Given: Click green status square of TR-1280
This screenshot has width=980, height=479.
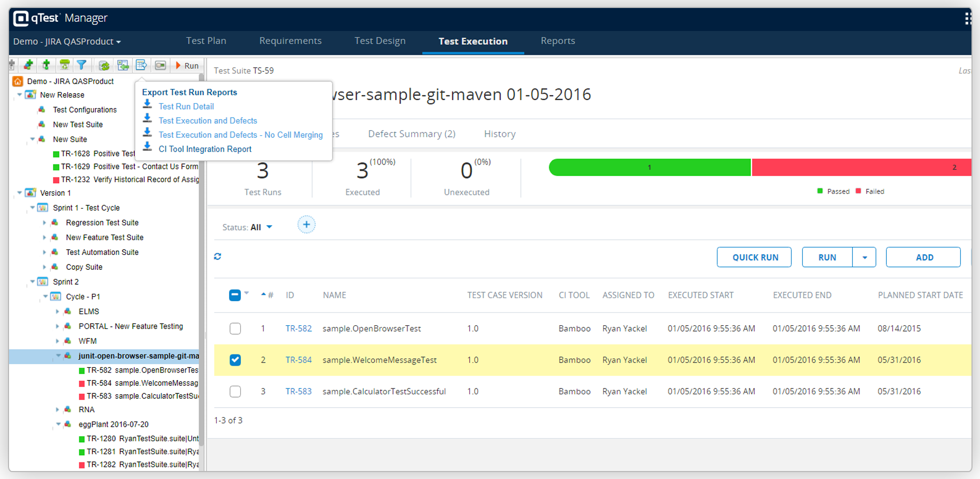Looking at the screenshot, I should 81,439.
